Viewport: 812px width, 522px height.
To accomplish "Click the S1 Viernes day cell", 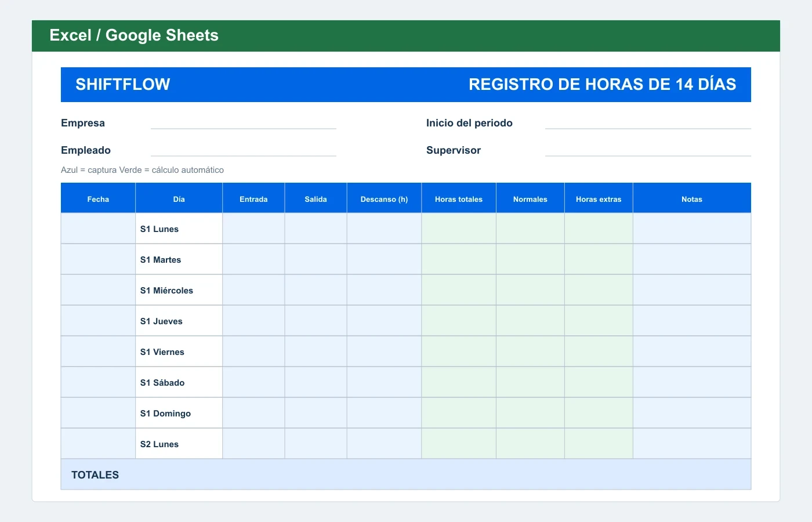I will click(x=179, y=351).
